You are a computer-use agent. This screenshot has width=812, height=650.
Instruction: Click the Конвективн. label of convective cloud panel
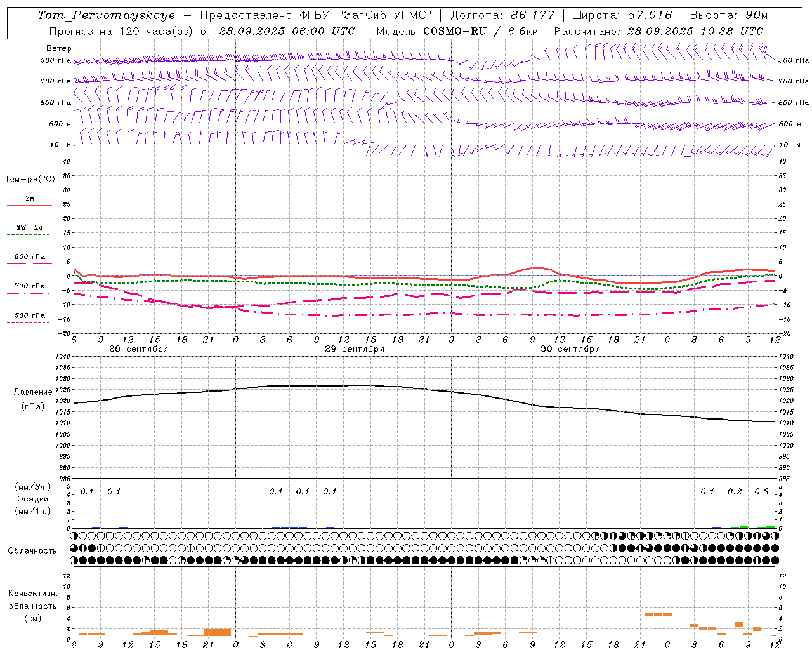pos(32,594)
